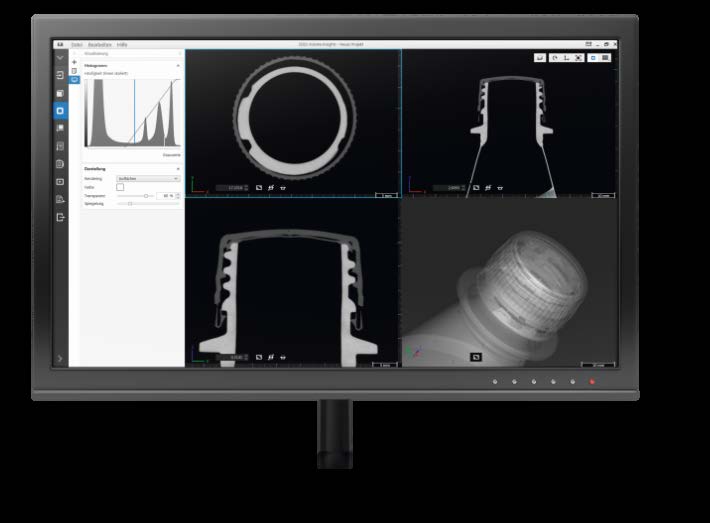The image size is (710, 523).
Task: Click the Transparenz percentage input field
Action: click(166, 196)
